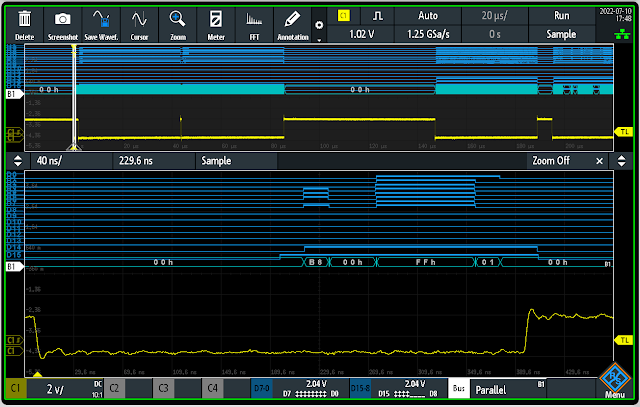The width and height of the screenshot is (640, 407).
Task: Click the Save Waveform icon
Action: click(102, 22)
